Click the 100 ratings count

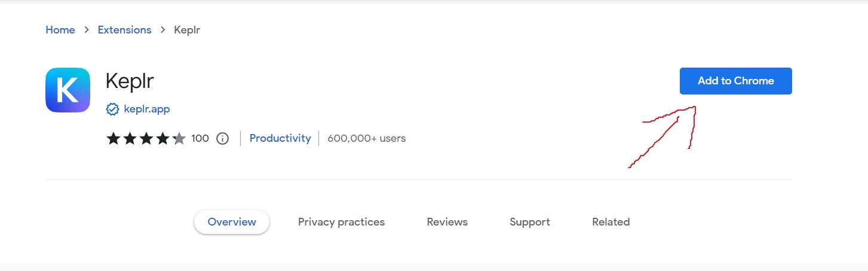coord(200,139)
